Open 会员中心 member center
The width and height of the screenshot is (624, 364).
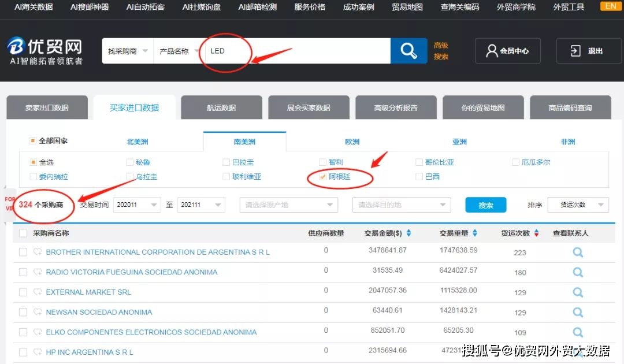coord(508,51)
